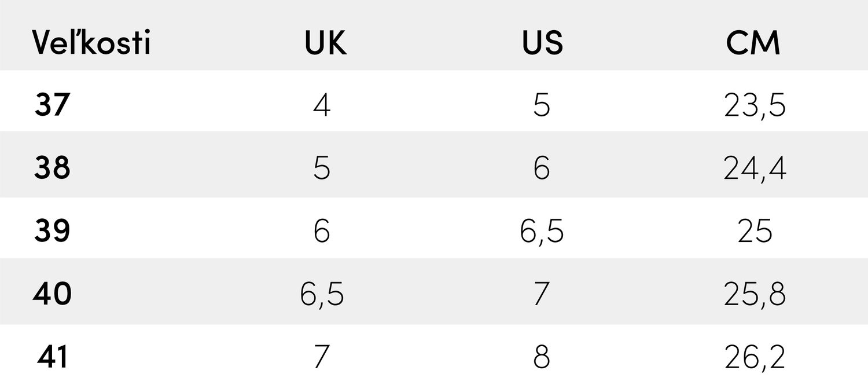Click UK value 6,5 in size 40 row
Viewport: 868px width, 385px height.
click(322, 294)
